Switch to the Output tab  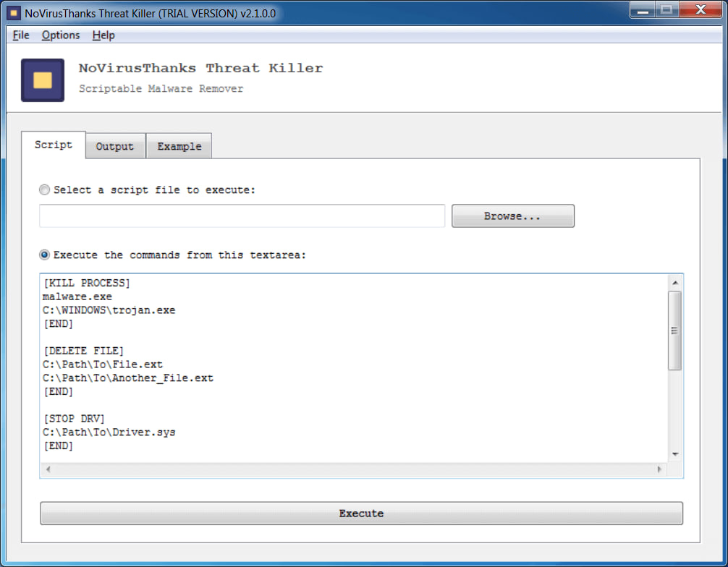(x=114, y=146)
